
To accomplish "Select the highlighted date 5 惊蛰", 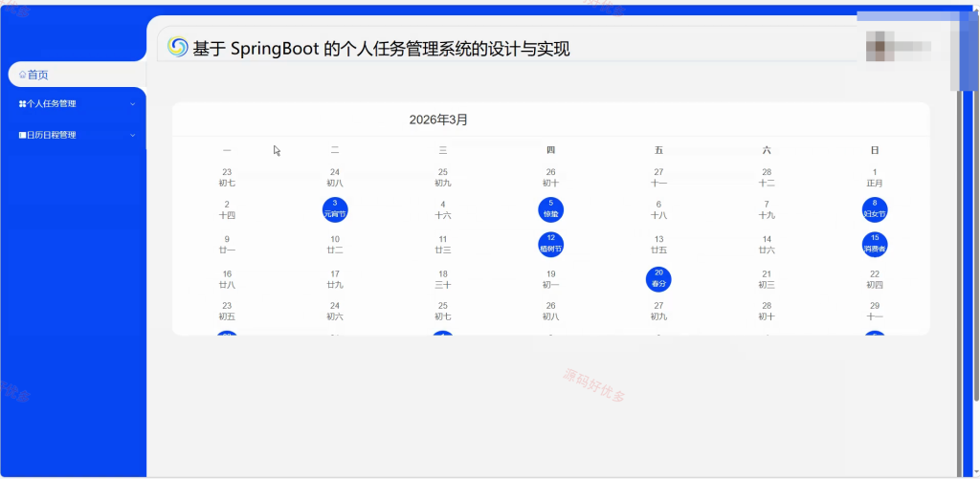I will (550, 208).
